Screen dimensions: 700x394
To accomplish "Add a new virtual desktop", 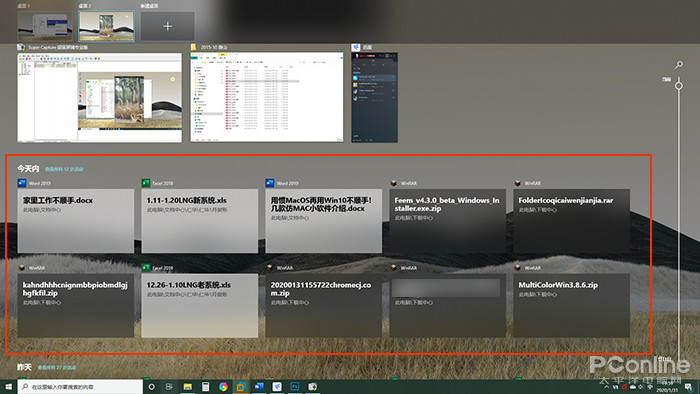I will 167,26.
